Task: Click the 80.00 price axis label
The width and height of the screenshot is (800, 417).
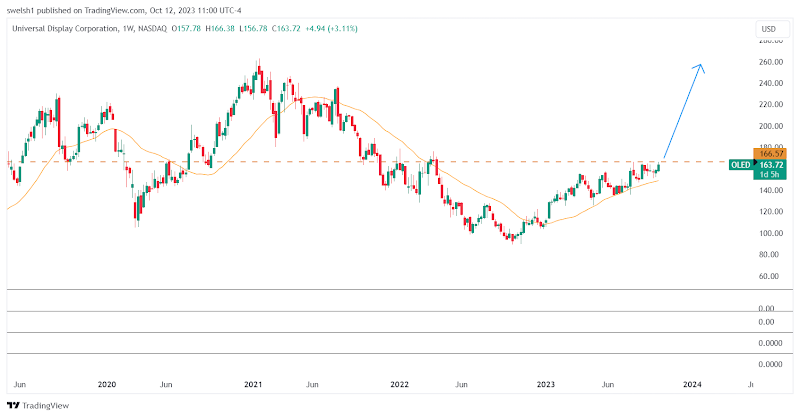Action: coord(771,255)
